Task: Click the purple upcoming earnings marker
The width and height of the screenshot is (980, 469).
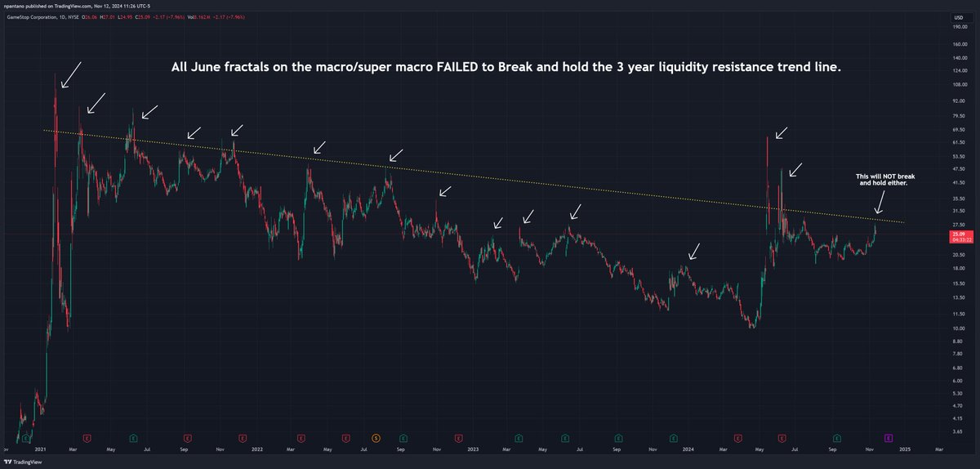Action: (x=889, y=438)
